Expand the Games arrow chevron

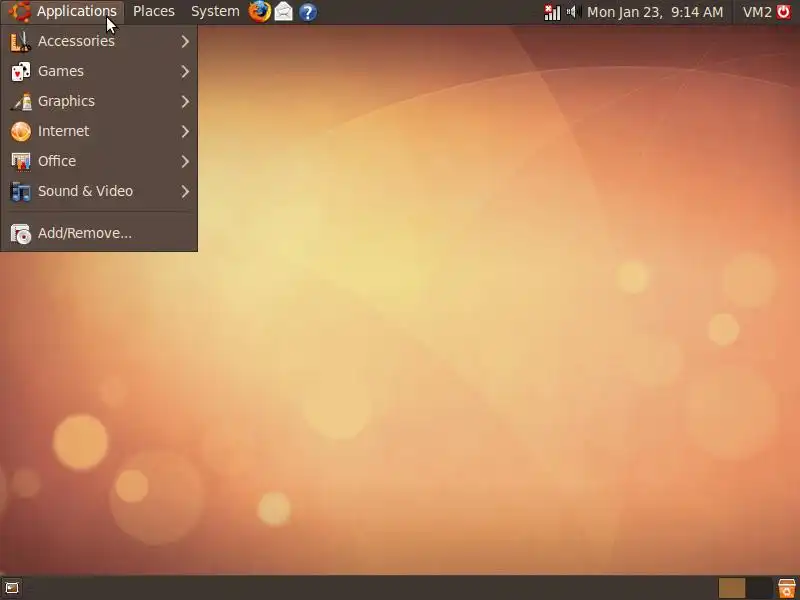click(185, 71)
